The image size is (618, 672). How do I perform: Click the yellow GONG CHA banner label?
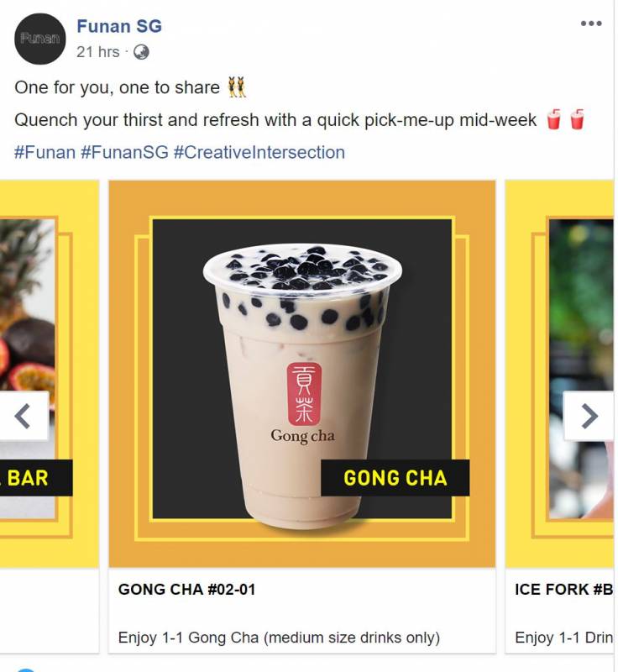pyautogui.click(x=395, y=478)
